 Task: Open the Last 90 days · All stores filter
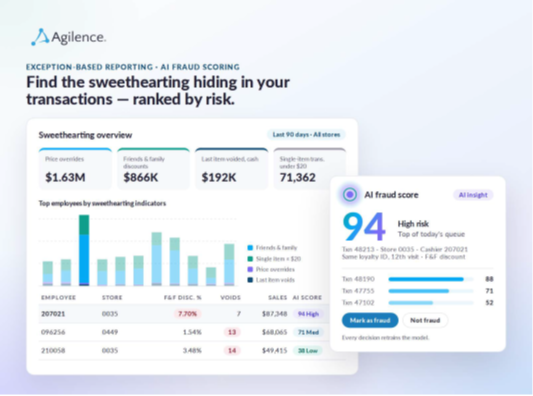[x=306, y=135]
